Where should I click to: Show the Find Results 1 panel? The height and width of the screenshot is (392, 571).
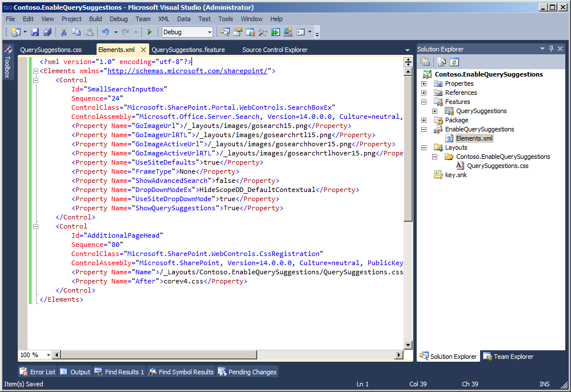pyautogui.click(x=119, y=372)
